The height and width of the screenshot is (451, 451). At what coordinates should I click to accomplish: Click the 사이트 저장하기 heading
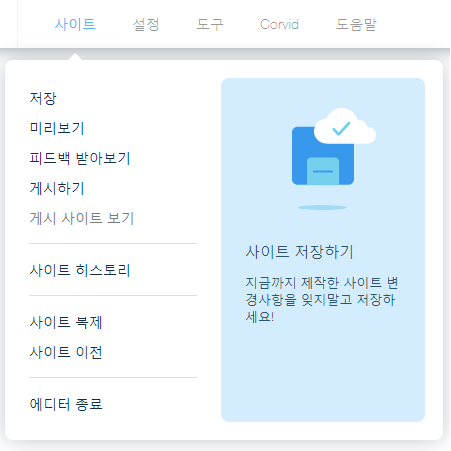pos(299,252)
